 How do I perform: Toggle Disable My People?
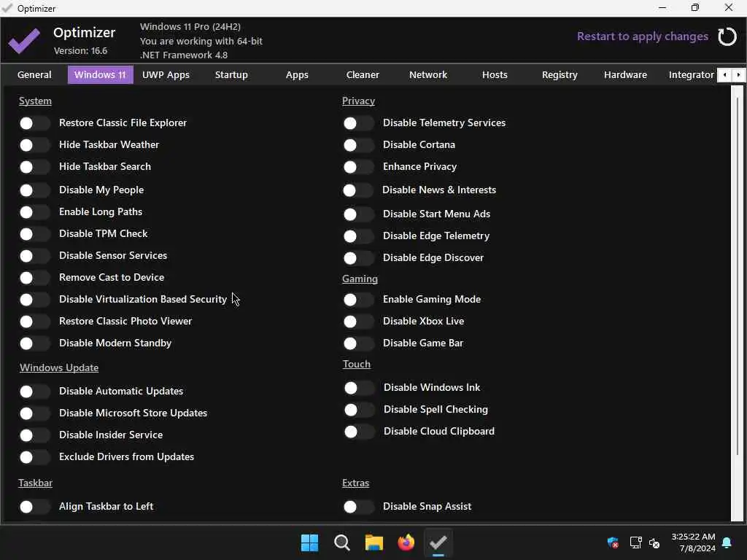pos(35,190)
